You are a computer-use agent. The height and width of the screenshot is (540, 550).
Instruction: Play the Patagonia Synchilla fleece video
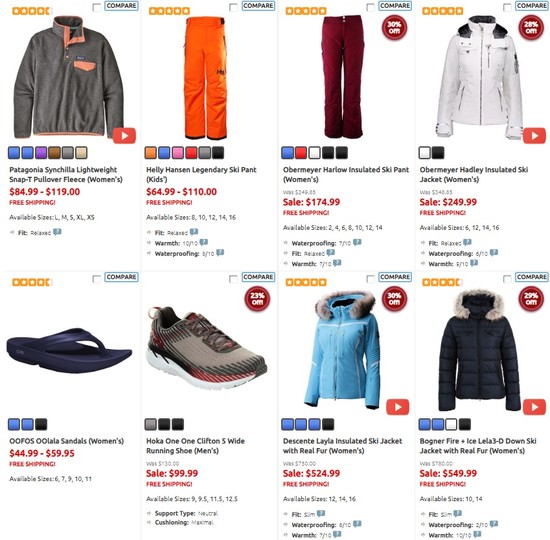tap(124, 136)
